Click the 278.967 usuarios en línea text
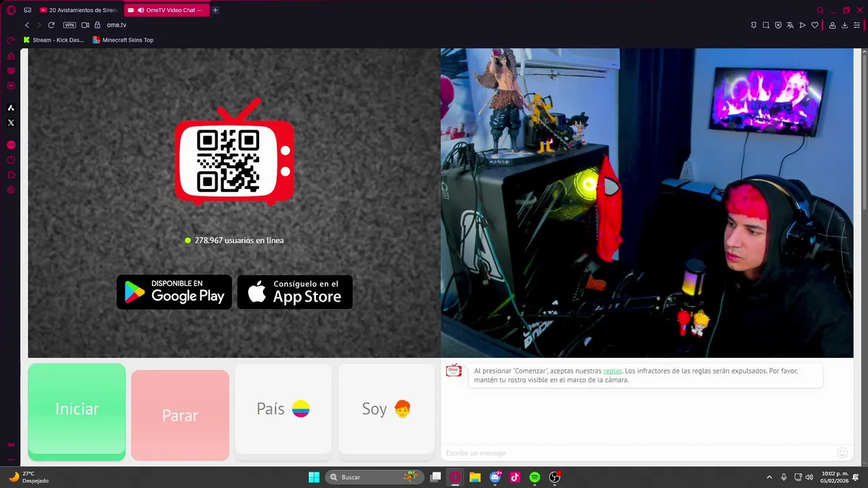The height and width of the screenshot is (488, 868). click(x=239, y=241)
